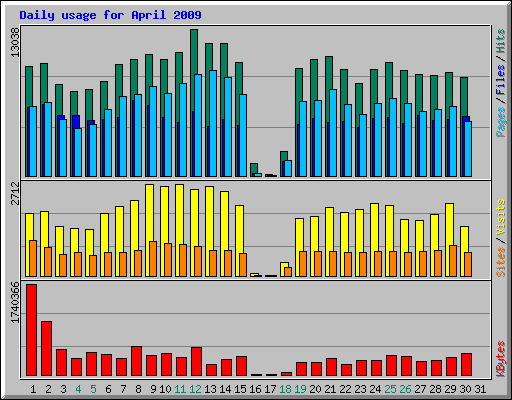This screenshot has width=512, height=400.
Task: Click the red KBytes bar for day 2
Action: click(x=46, y=349)
